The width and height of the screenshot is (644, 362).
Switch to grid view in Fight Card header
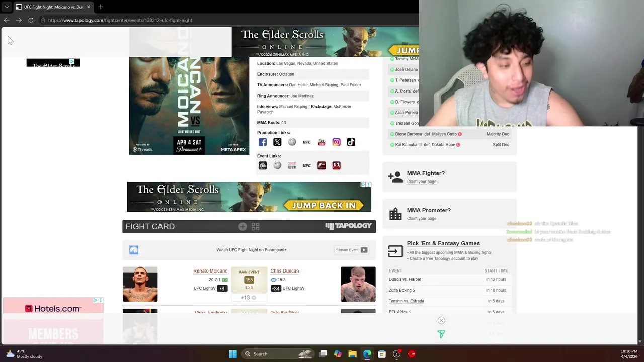pos(256,227)
